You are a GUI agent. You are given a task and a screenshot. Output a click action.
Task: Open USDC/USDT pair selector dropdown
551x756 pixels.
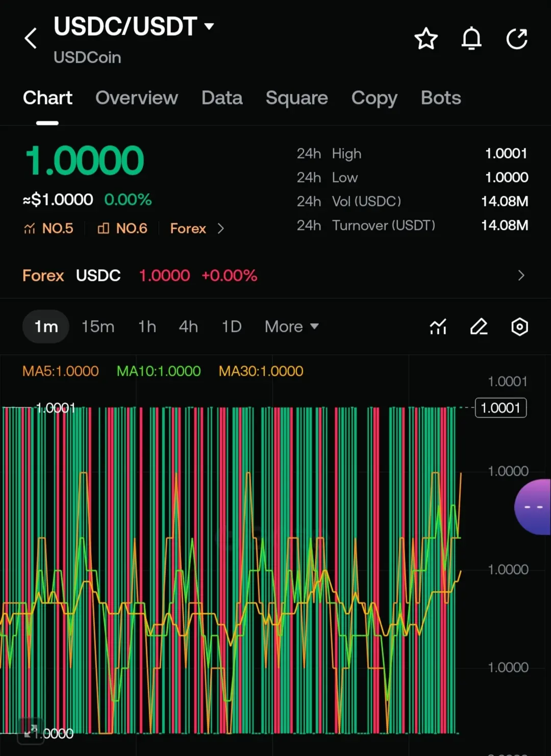pos(134,27)
